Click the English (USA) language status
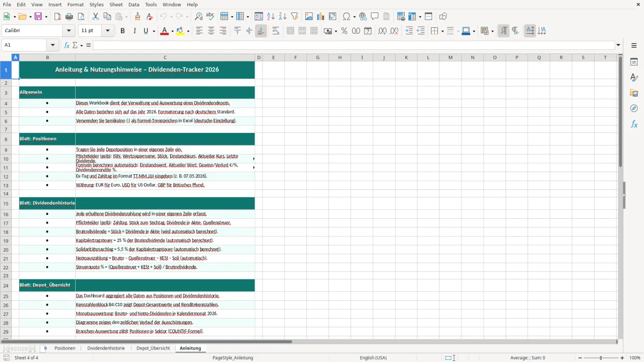 pyautogui.click(x=373, y=358)
